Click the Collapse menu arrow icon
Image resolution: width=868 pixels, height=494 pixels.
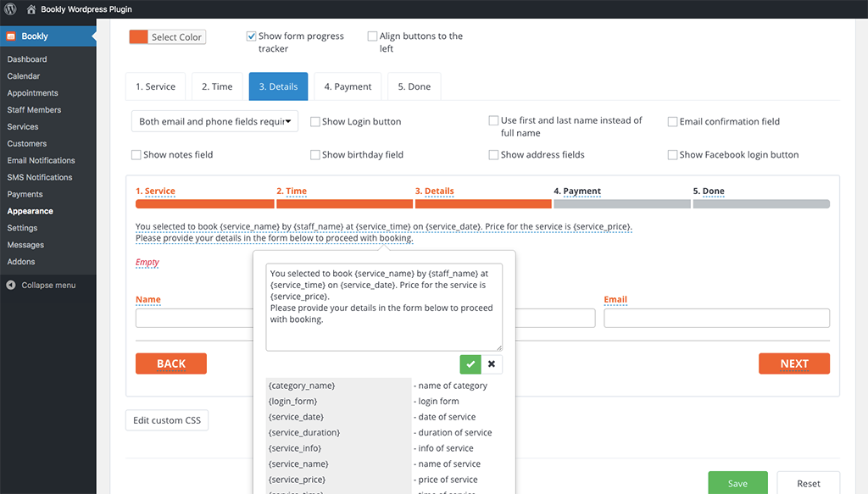pos(10,285)
